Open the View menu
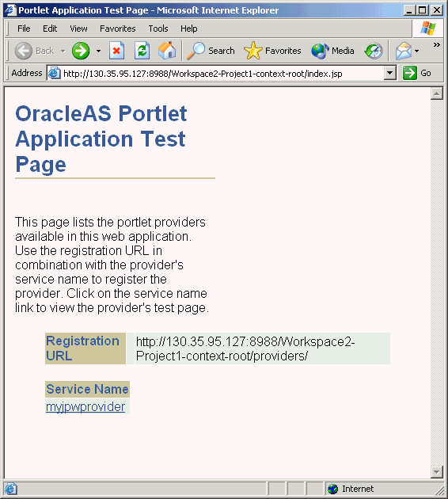The image size is (448, 499). pos(78,29)
